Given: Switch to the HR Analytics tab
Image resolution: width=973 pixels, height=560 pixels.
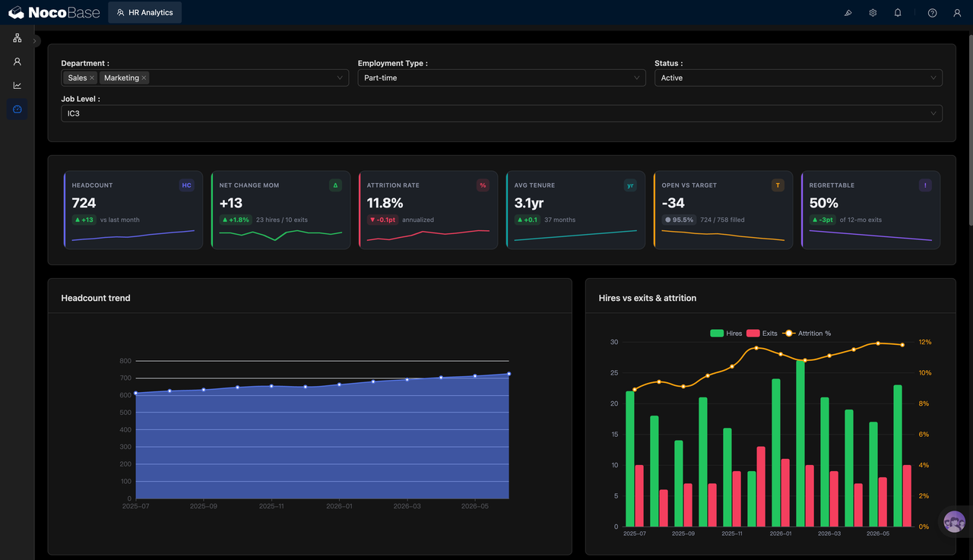Looking at the screenshot, I should pos(144,12).
